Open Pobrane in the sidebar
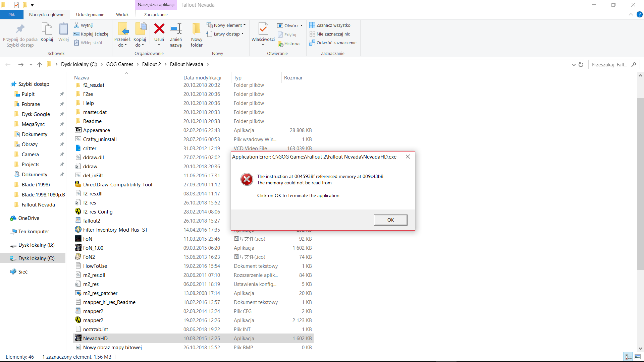The image size is (644, 362). 31,104
